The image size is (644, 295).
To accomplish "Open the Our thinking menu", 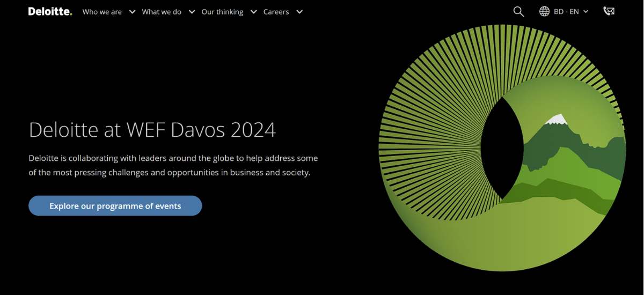I will (222, 12).
